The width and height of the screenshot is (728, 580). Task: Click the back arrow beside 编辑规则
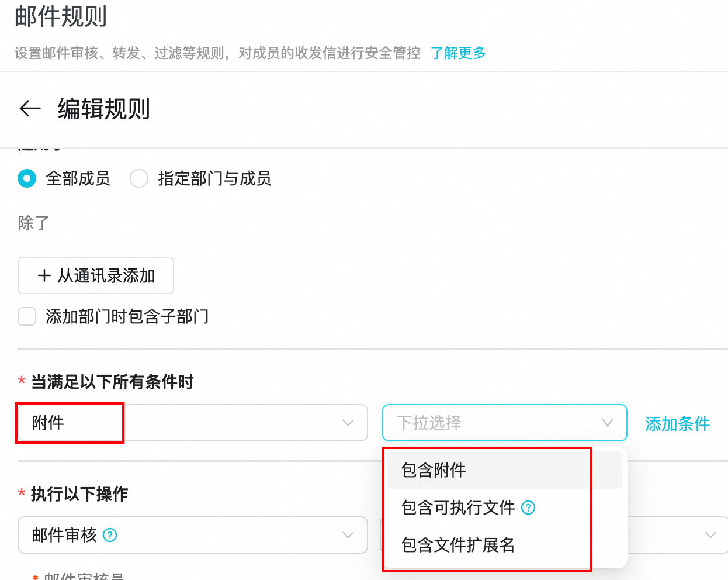pos(30,109)
